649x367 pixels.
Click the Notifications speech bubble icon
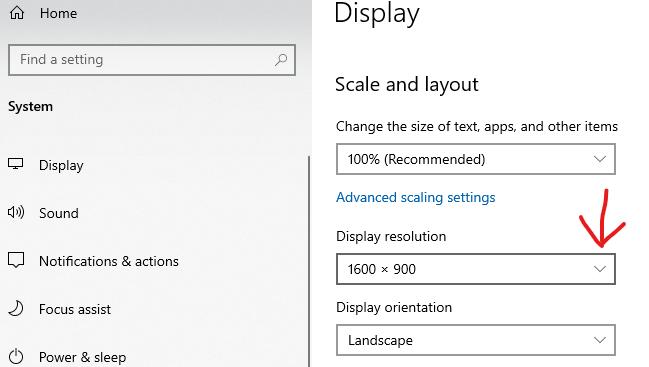(16, 261)
